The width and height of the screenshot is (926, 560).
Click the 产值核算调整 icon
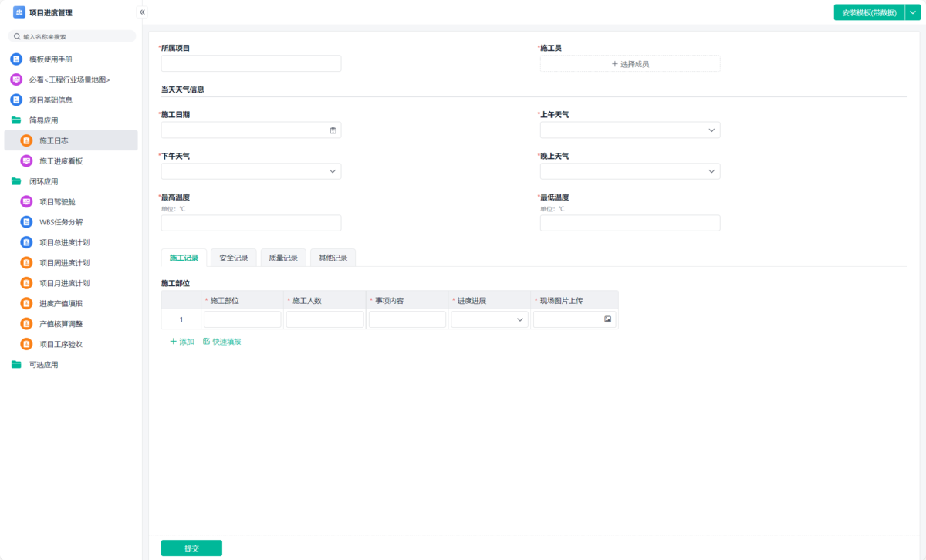click(x=26, y=324)
